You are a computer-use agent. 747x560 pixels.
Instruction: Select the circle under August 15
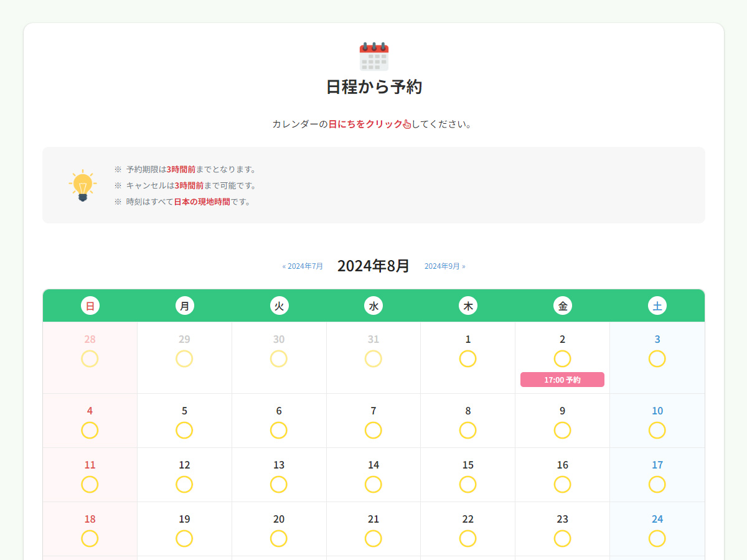coord(467,484)
